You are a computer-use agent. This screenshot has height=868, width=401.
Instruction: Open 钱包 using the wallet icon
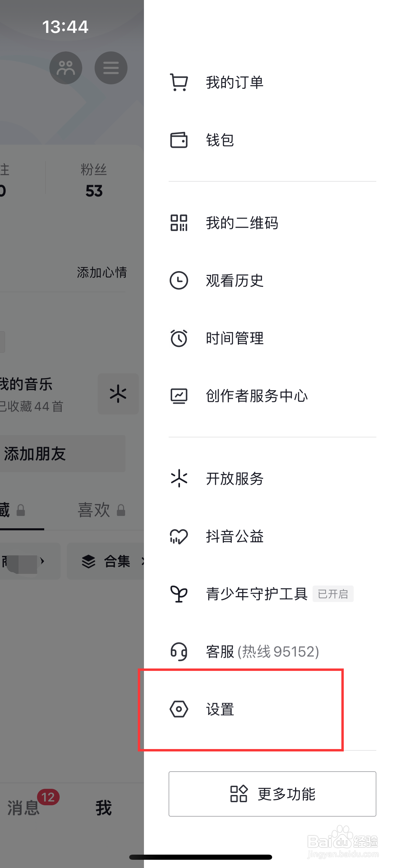pyautogui.click(x=179, y=140)
